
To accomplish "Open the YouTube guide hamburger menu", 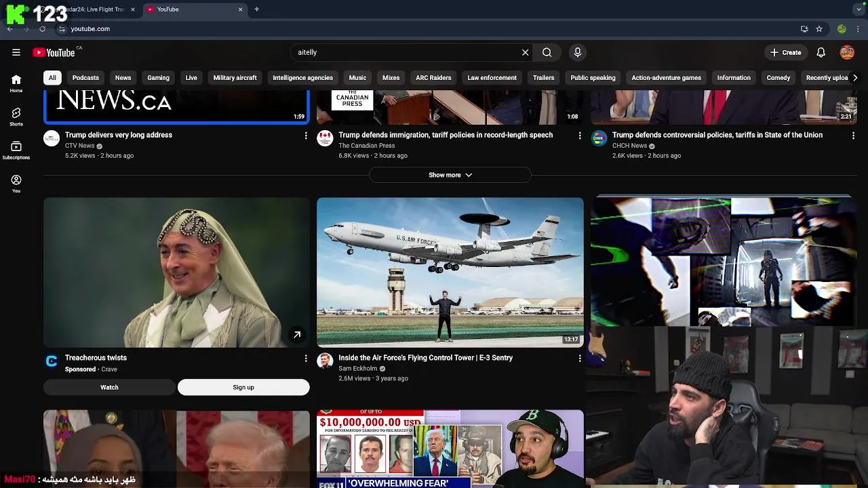I will click(16, 52).
